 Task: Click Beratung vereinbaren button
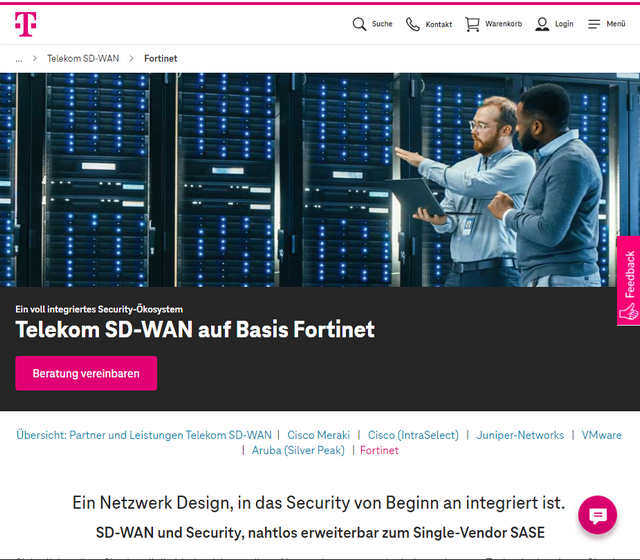[86, 373]
